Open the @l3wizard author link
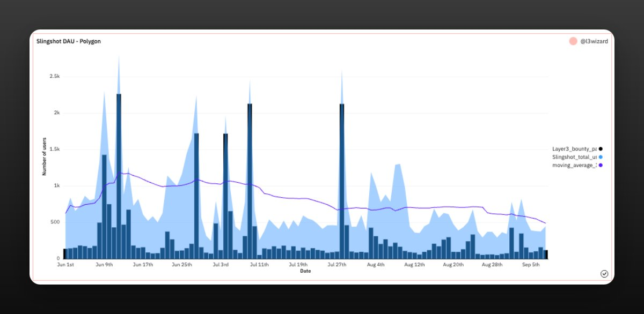 (594, 41)
